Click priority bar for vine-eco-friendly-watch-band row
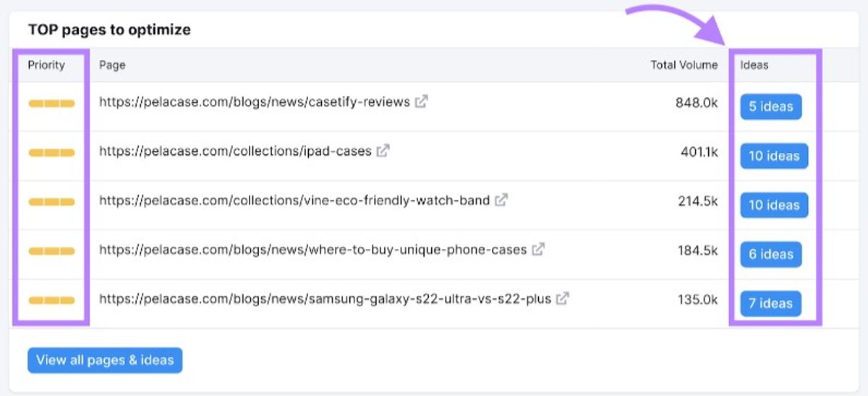 coord(51,202)
